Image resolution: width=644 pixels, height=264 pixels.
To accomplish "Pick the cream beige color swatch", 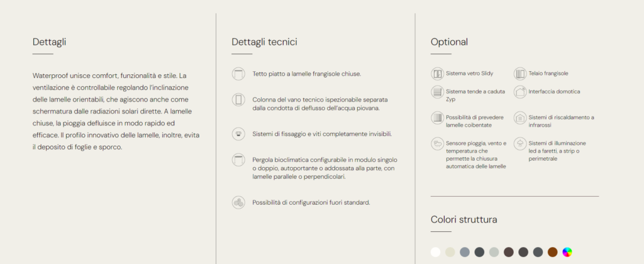I will [x=450, y=252].
